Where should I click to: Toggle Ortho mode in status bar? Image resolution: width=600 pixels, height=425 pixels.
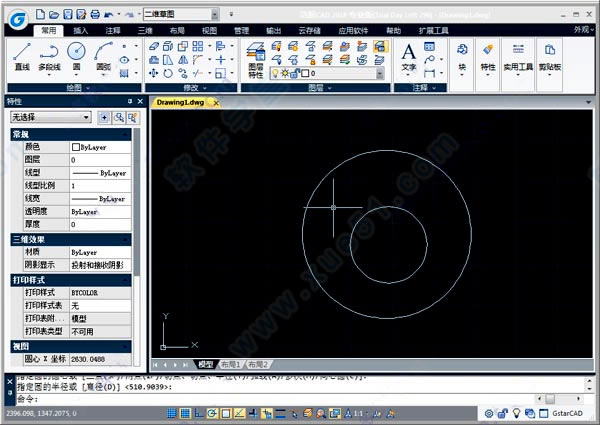tap(199, 413)
